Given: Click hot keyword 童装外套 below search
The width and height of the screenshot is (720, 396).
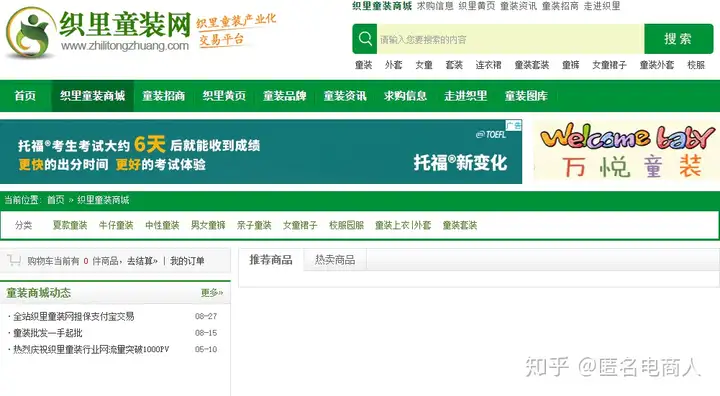Looking at the screenshot, I should [x=657, y=65].
